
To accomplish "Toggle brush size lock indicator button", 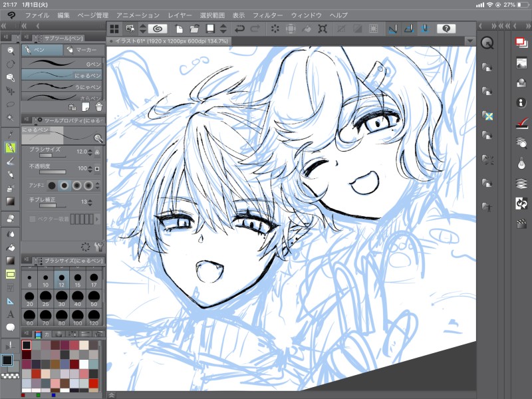I will tap(97, 152).
